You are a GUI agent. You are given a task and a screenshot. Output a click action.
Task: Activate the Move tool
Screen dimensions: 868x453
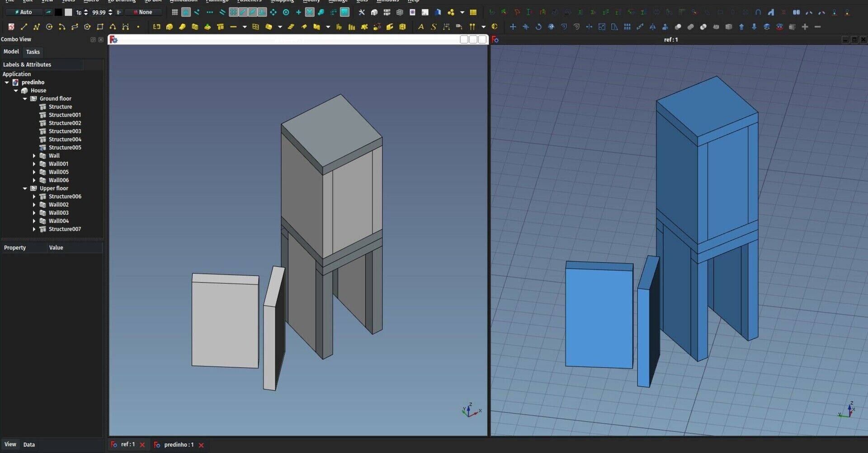pyautogui.click(x=513, y=27)
